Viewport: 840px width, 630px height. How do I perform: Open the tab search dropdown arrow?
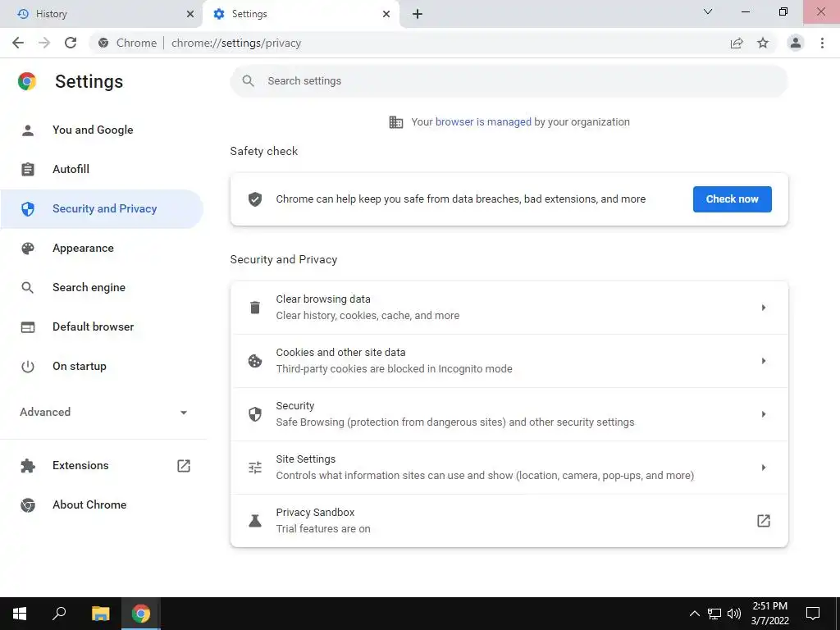708,11
